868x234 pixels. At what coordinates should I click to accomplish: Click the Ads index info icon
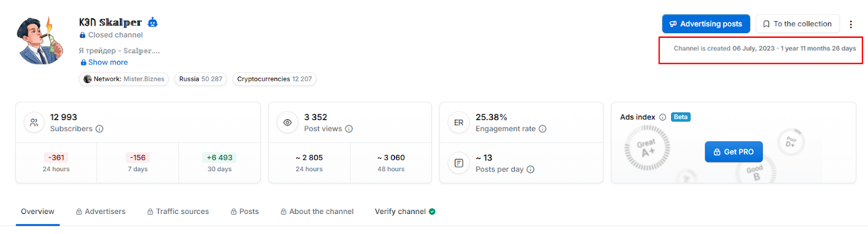pos(662,117)
